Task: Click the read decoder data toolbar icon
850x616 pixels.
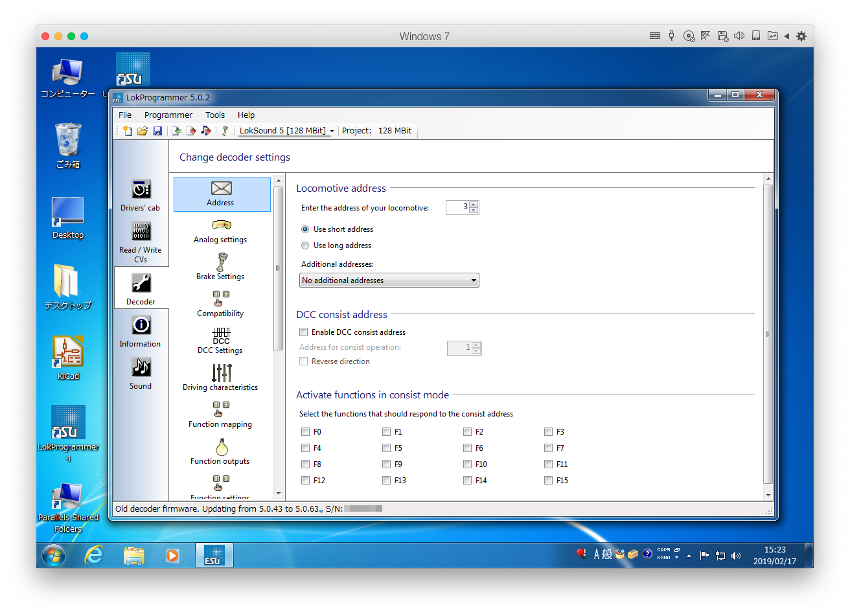Action: [176, 131]
